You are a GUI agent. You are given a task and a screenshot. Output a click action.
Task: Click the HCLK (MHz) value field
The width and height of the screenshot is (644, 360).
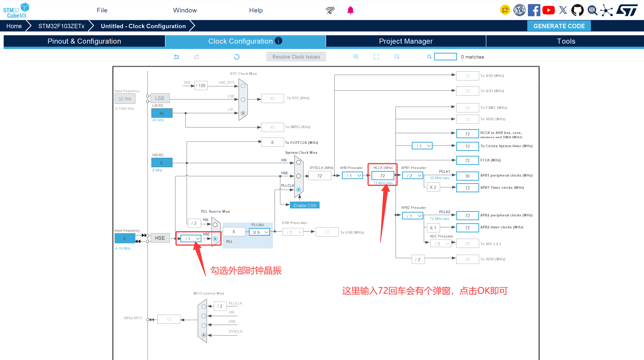pyautogui.click(x=383, y=176)
